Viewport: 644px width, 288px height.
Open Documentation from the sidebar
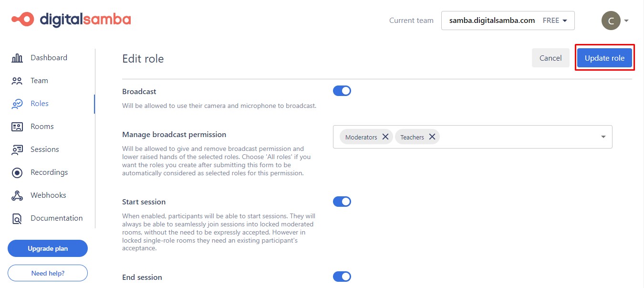coord(17,218)
